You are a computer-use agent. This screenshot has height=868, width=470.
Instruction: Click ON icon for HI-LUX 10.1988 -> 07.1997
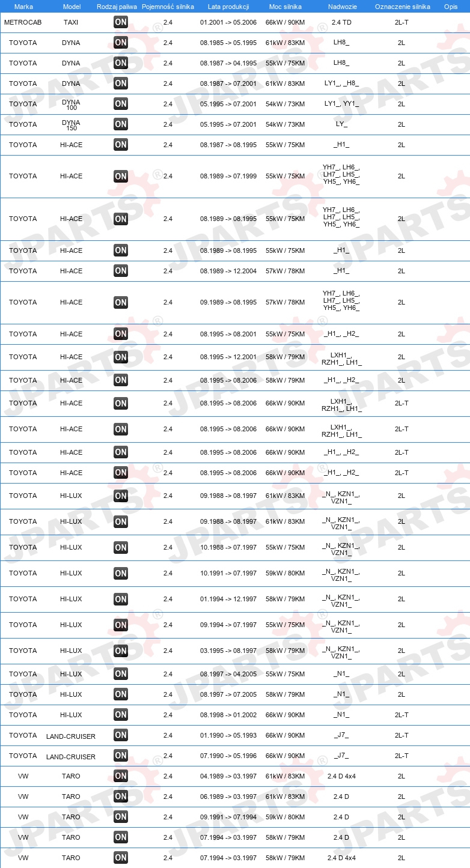pyautogui.click(x=121, y=547)
